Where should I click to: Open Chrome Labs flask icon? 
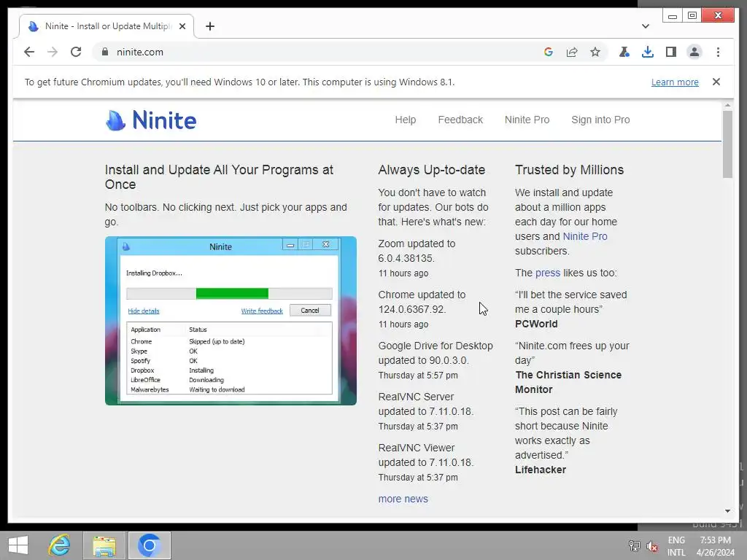[624, 52]
